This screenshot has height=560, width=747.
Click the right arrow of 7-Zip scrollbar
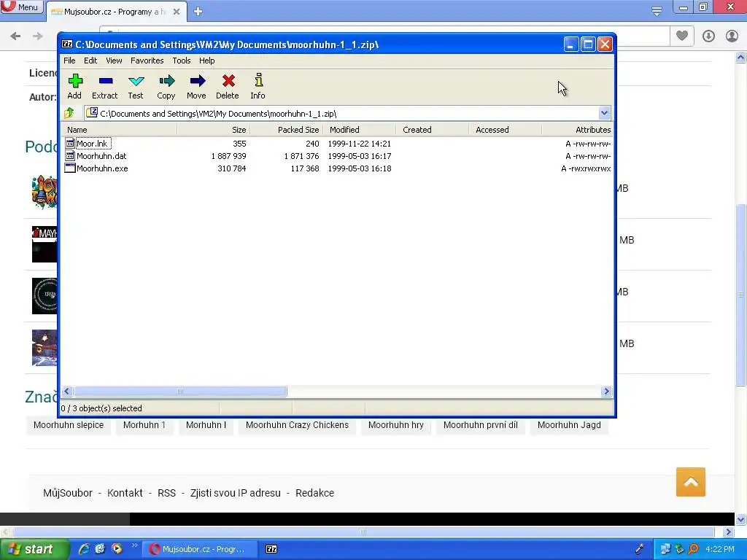click(x=606, y=392)
